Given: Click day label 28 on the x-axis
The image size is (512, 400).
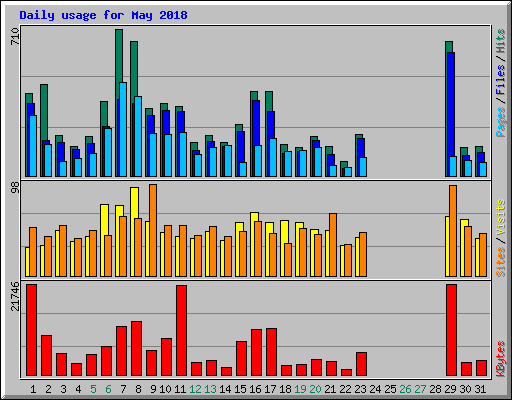Looking at the screenshot, I should point(435,389).
